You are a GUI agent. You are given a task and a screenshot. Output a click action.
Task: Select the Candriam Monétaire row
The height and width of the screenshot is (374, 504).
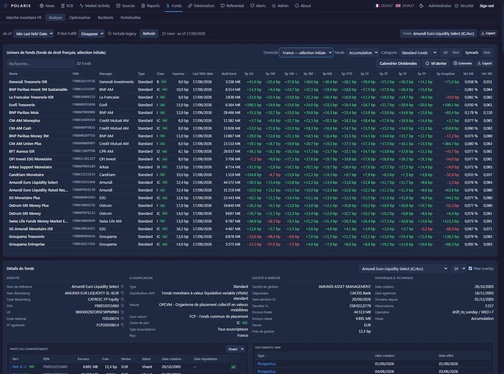(250, 175)
